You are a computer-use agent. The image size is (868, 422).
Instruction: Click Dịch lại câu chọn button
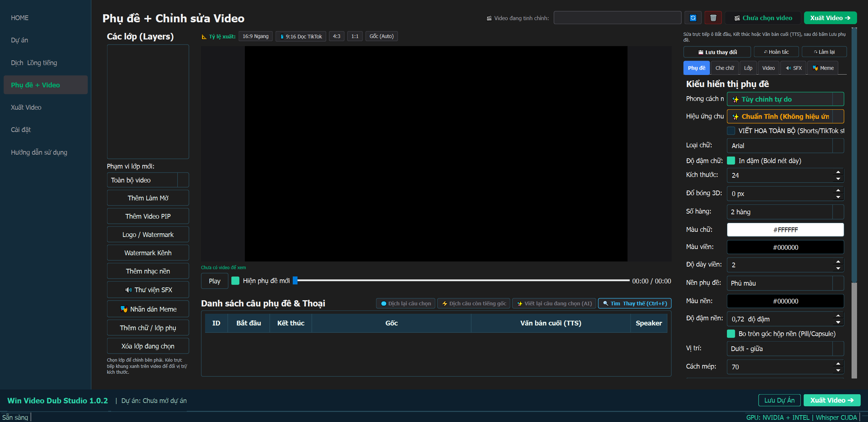pyautogui.click(x=406, y=303)
